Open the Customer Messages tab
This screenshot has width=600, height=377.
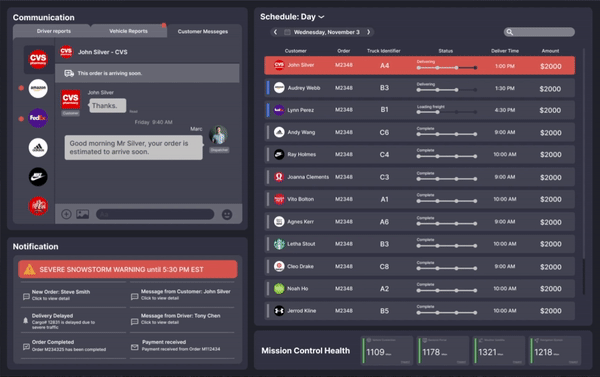(x=203, y=31)
